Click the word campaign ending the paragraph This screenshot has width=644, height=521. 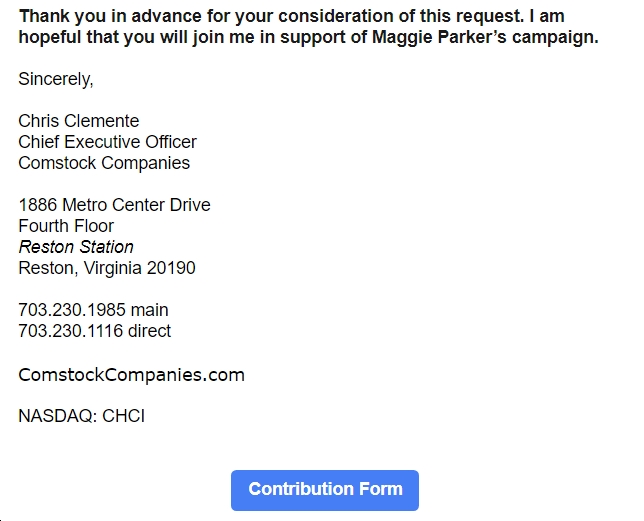click(553, 37)
